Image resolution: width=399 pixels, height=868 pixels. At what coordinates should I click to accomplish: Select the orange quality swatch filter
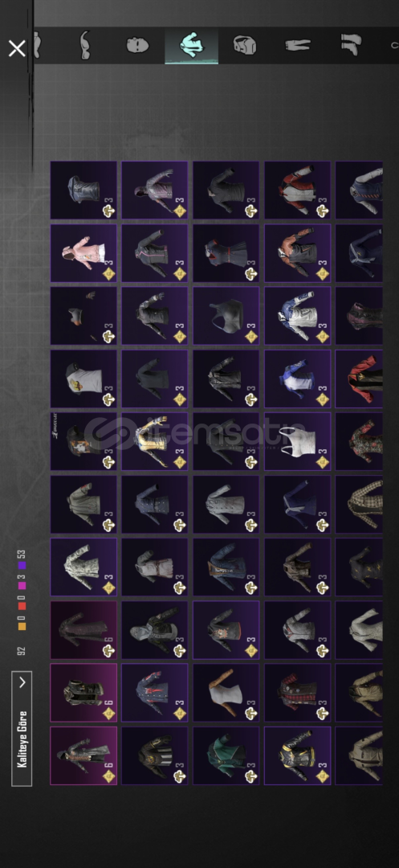click(22, 626)
